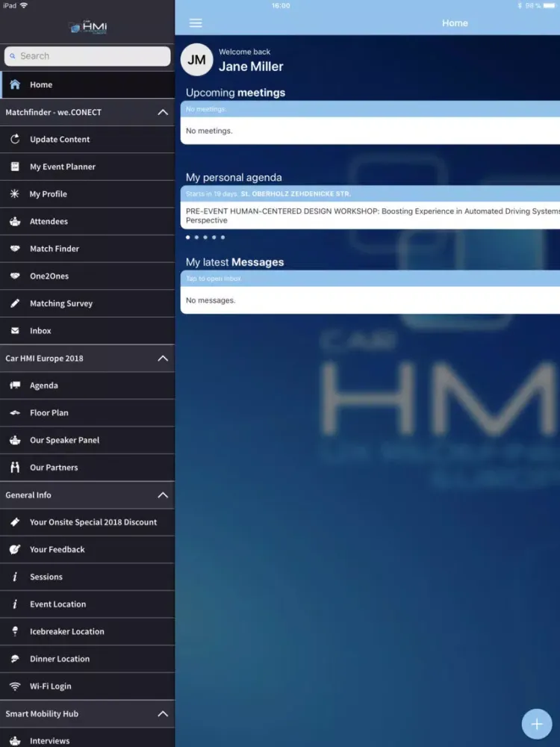Tap the My Profile star icon
Viewport: 560px width, 747px height.
(x=15, y=193)
